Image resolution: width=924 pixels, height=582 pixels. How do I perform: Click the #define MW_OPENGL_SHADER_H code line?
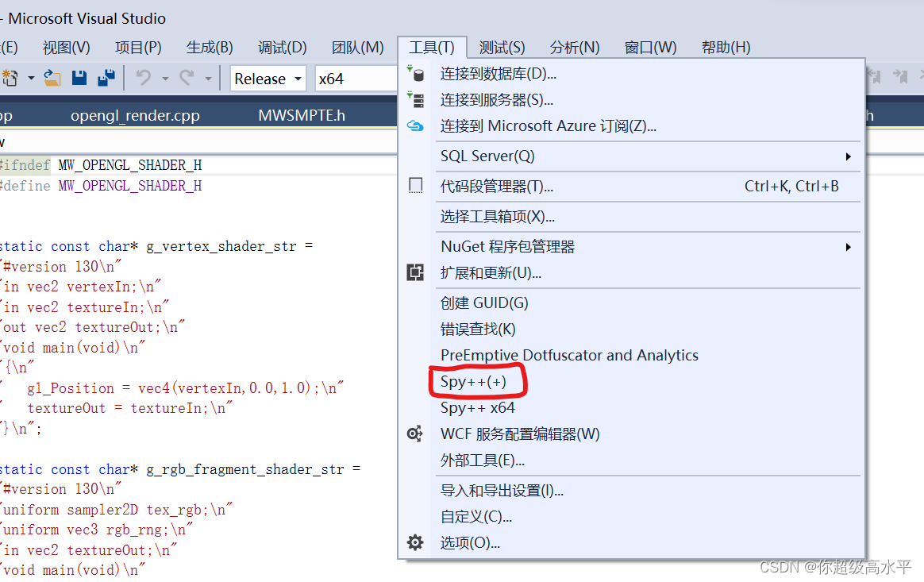(101, 186)
